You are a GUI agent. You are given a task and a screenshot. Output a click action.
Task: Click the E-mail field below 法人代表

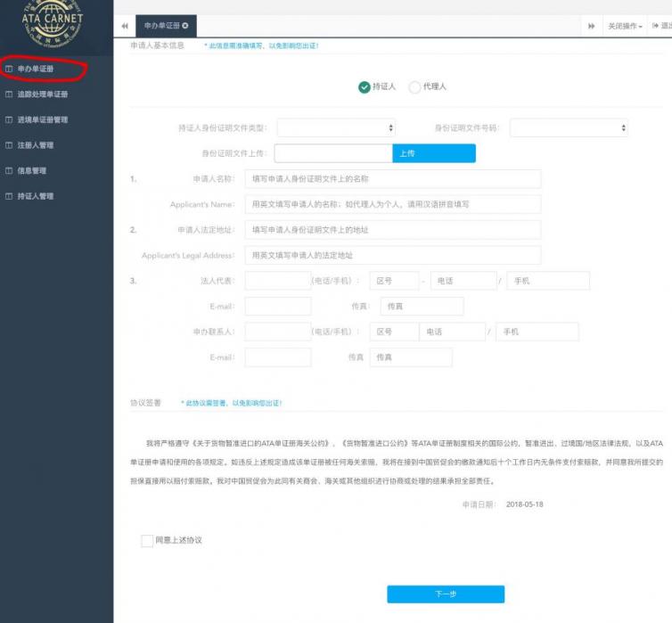278,307
